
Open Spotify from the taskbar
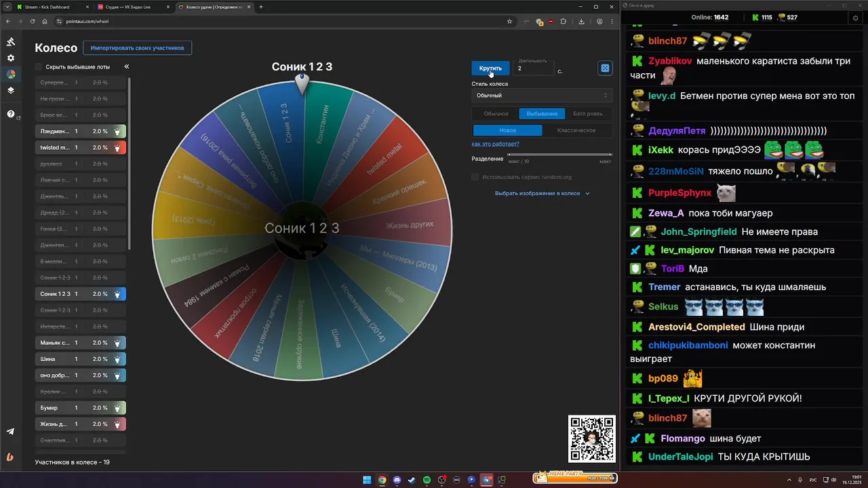pos(427,480)
